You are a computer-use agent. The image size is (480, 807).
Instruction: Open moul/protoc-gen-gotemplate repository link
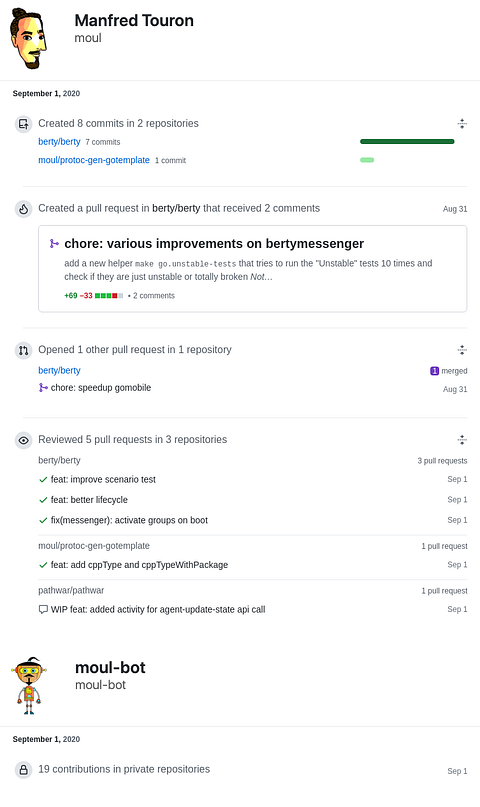tap(94, 160)
